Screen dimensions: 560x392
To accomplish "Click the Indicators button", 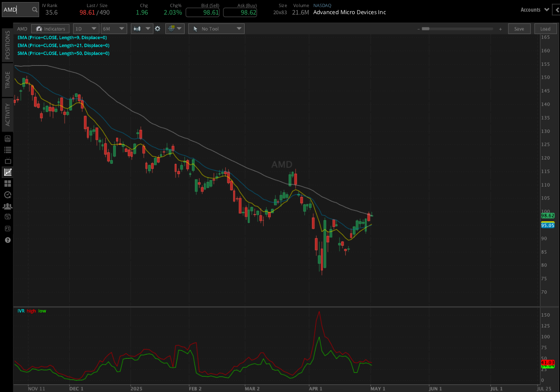I will click(x=50, y=29).
